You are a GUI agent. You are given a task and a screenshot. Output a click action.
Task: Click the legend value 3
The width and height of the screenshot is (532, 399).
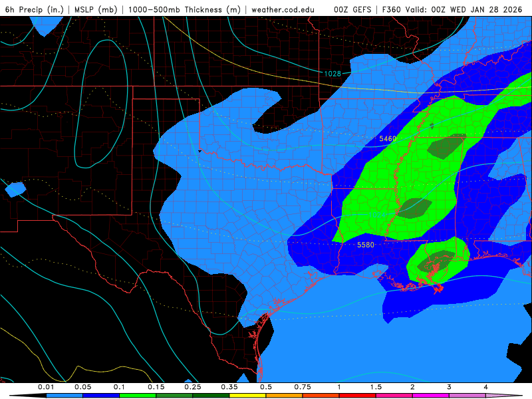[450, 387]
